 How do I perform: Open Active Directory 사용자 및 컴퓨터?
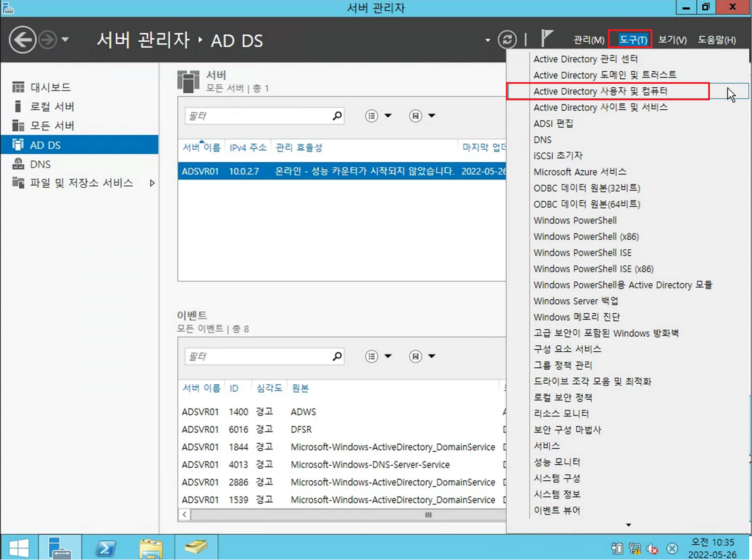point(600,91)
